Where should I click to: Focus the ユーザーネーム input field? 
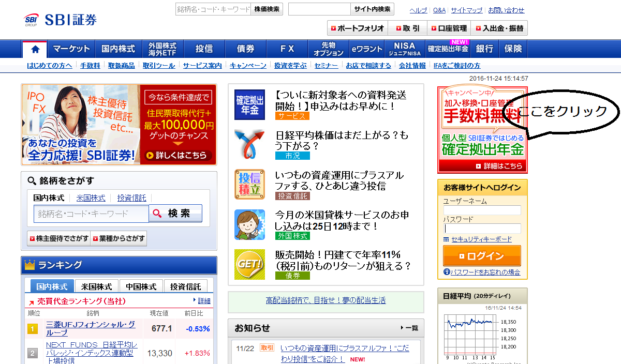482,210
